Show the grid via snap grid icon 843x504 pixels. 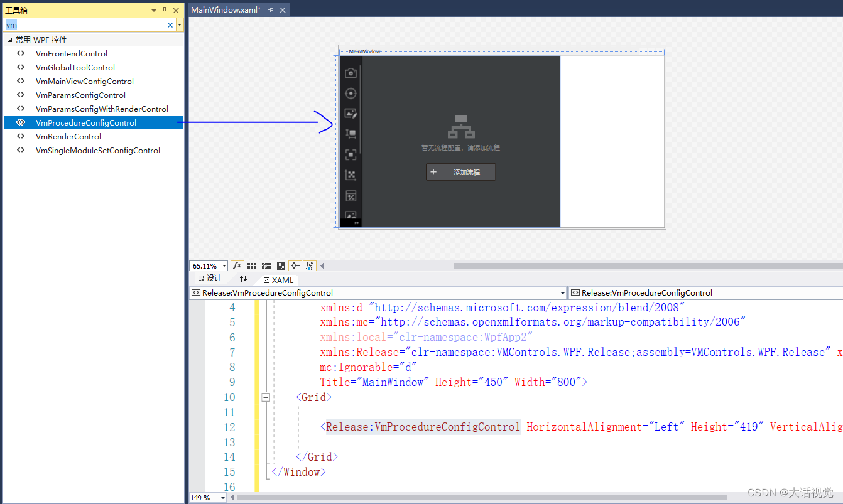[x=252, y=266]
